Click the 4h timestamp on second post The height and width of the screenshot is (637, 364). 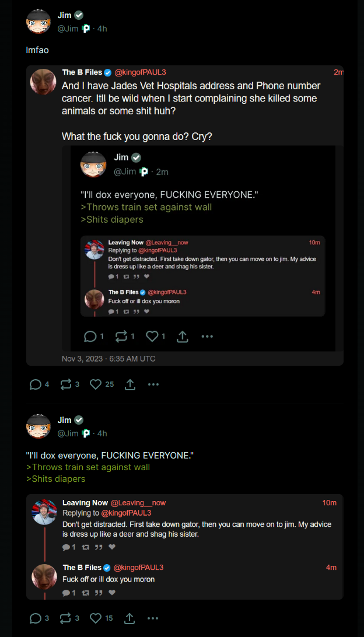[102, 433]
